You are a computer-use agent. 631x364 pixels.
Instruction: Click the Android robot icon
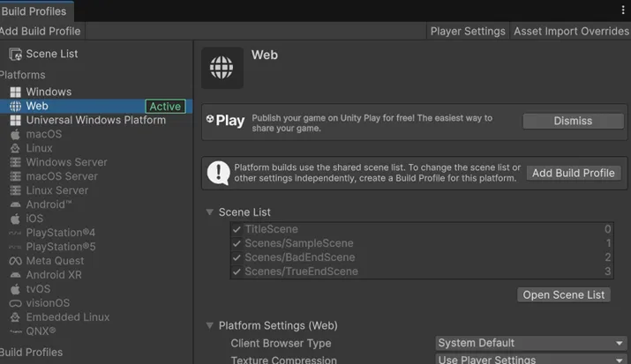15,204
